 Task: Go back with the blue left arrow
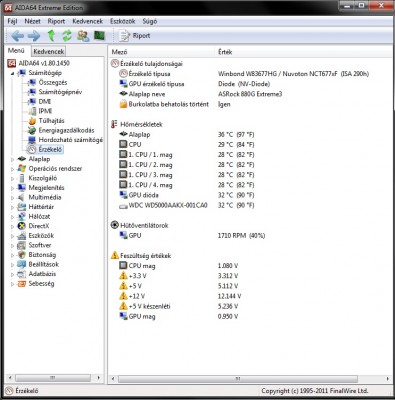(x=17, y=35)
